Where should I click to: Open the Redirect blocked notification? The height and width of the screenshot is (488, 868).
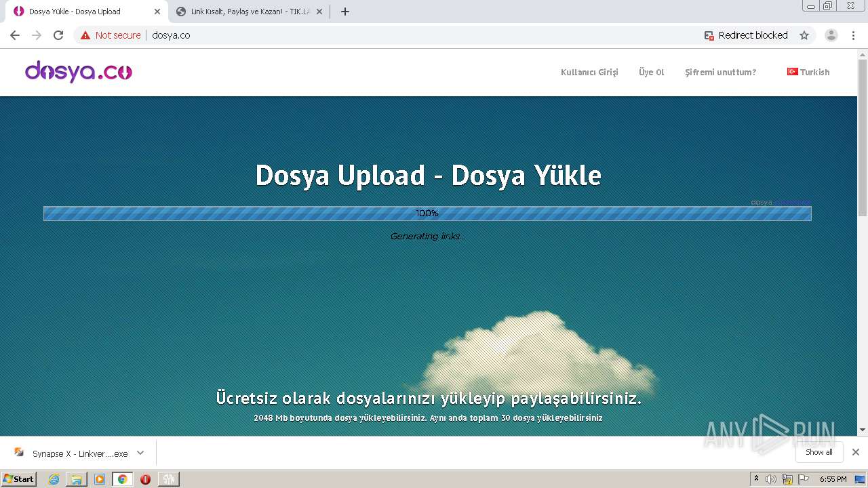(x=746, y=35)
